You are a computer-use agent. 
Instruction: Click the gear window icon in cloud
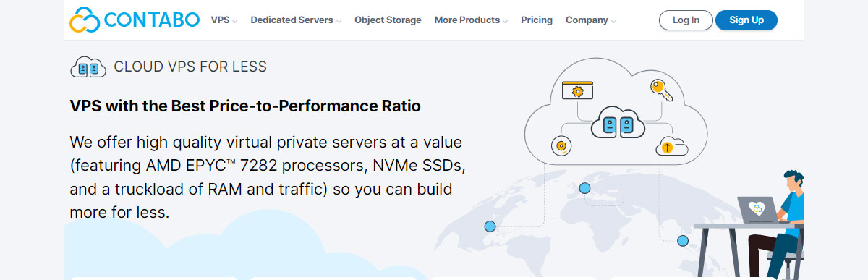(577, 90)
